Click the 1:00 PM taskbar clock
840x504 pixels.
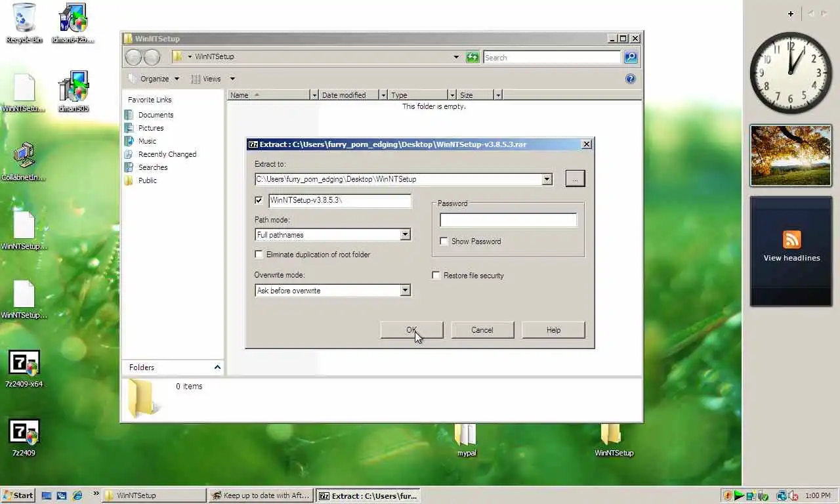coord(817,495)
